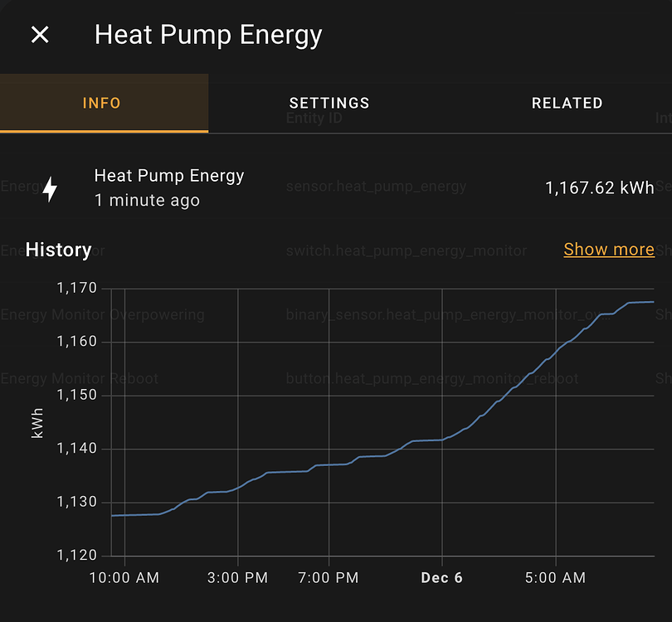
Task: Click the History section heading
Action: coord(59,250)
